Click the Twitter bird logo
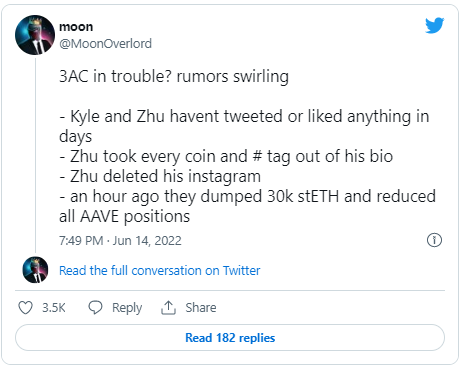 pos(434,26)
